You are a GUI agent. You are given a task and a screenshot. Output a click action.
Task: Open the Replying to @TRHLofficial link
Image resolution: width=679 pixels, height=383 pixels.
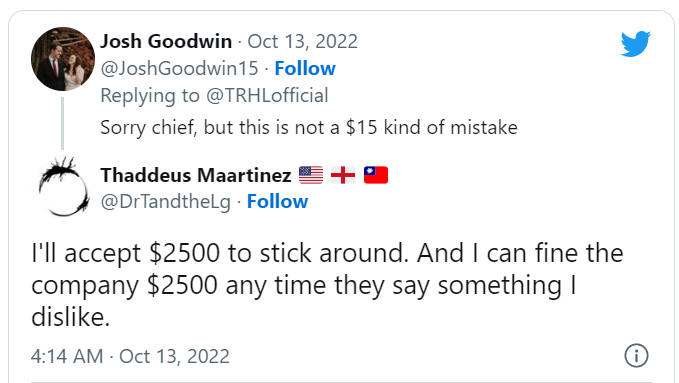pos(214,96)
